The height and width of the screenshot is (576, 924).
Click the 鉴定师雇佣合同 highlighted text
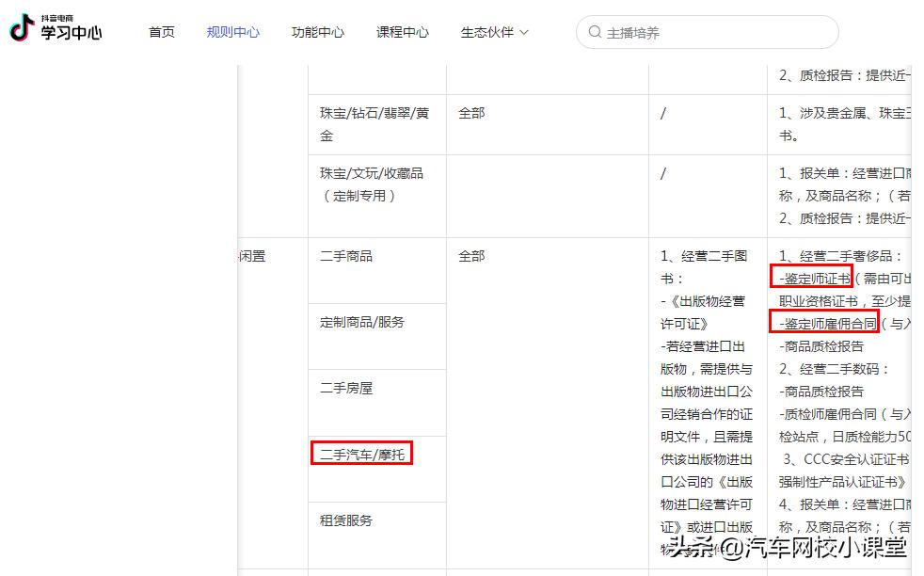point(827,323)
